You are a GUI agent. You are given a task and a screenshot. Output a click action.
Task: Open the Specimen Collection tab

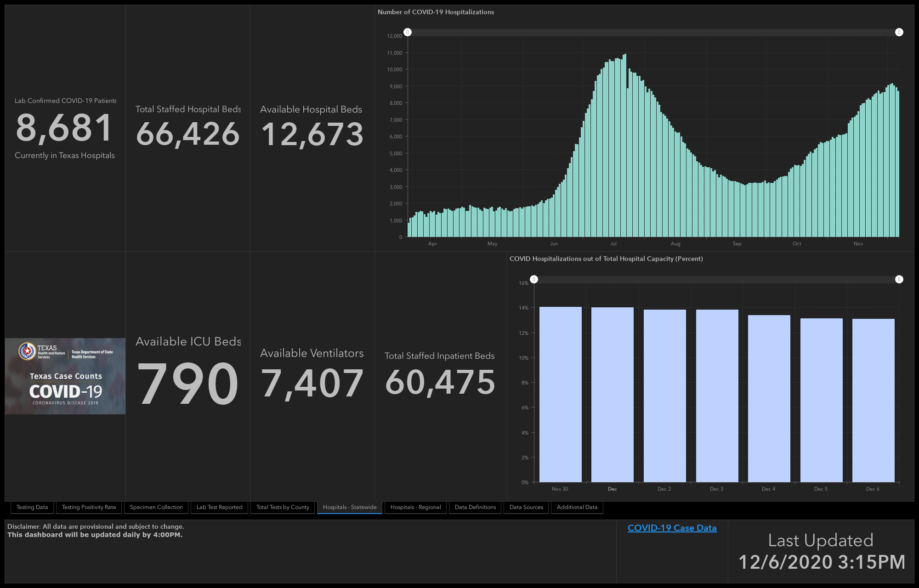[156, 507]
